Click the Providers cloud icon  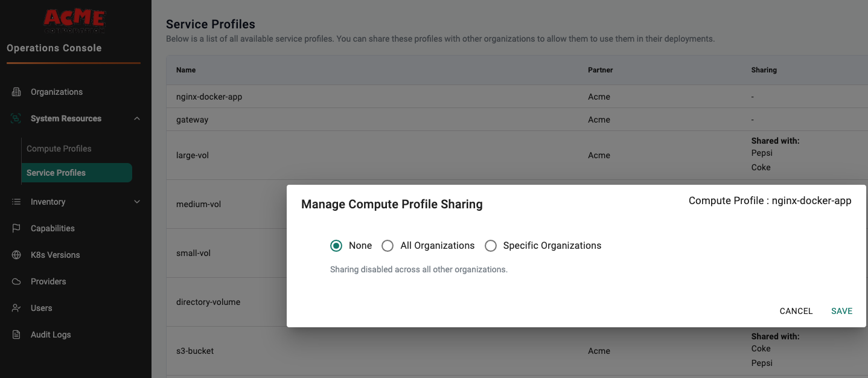click(16, 281)
